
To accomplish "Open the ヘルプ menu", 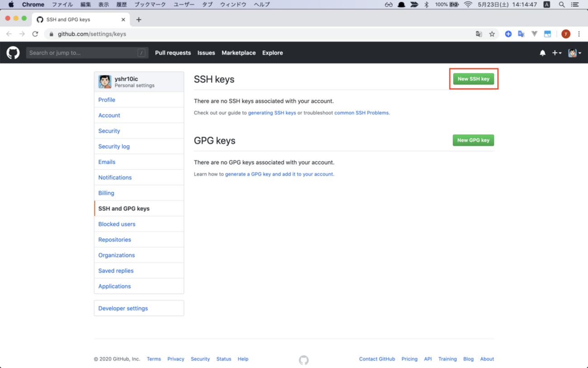I will point(262,5).
